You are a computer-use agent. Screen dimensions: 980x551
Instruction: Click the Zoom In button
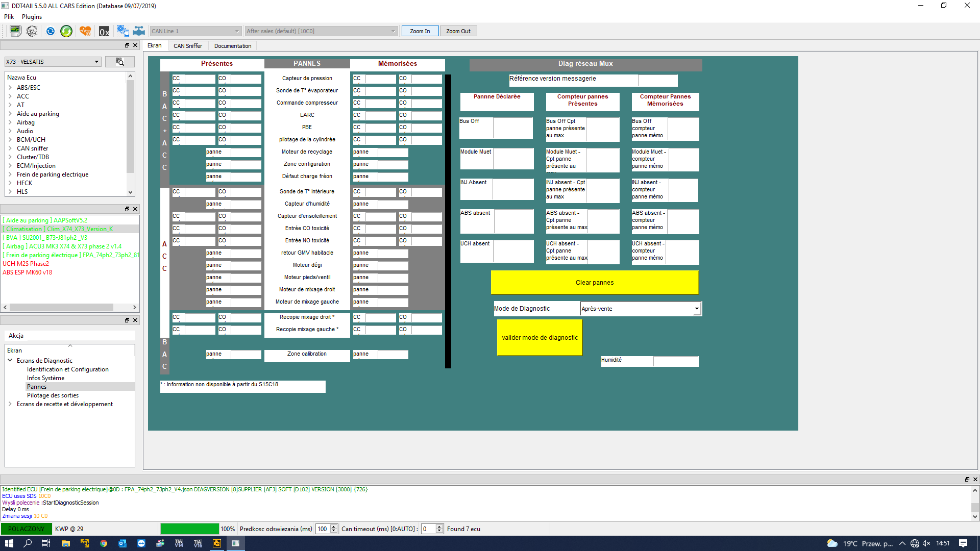[x=420, y=31]
